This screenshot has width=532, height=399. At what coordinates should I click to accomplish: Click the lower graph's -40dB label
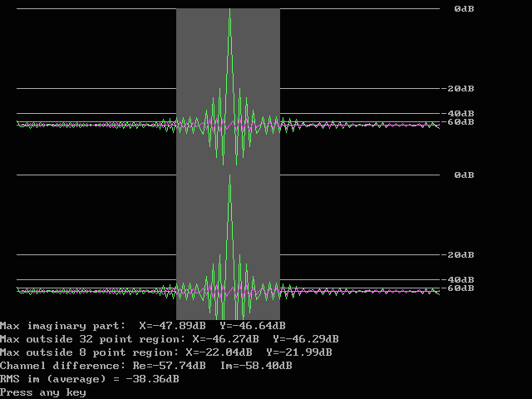[457, 279]
